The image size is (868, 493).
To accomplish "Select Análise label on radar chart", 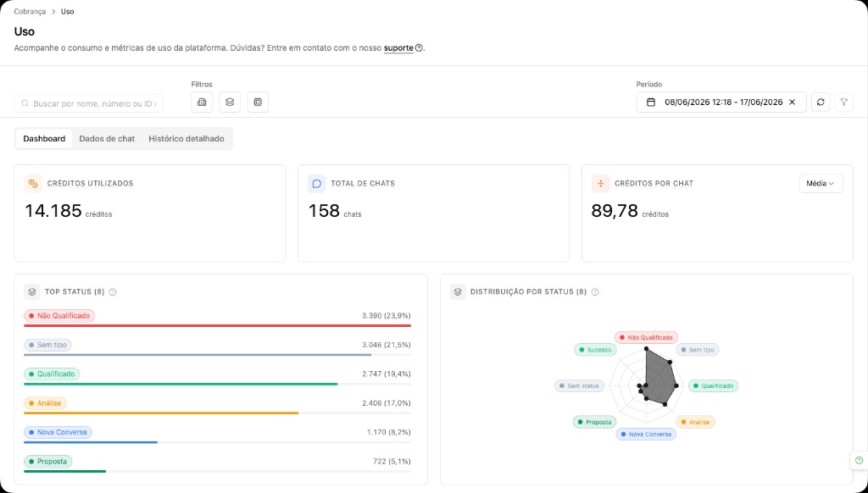I will pos(695,422).
